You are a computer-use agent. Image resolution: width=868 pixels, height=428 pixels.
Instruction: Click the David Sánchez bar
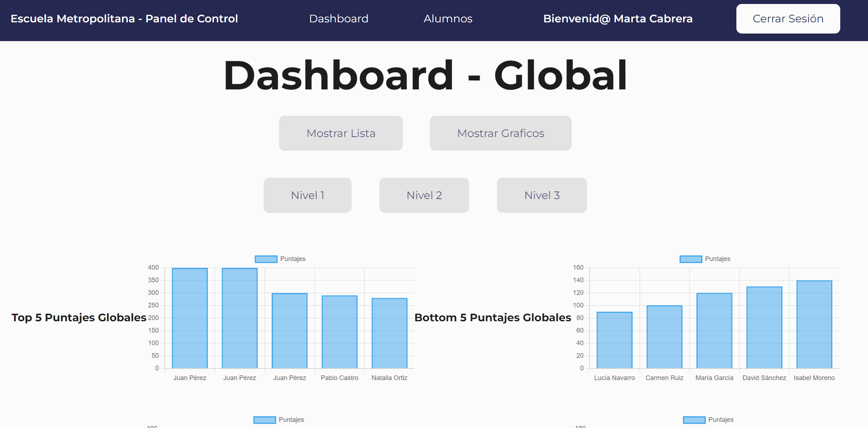765,327
